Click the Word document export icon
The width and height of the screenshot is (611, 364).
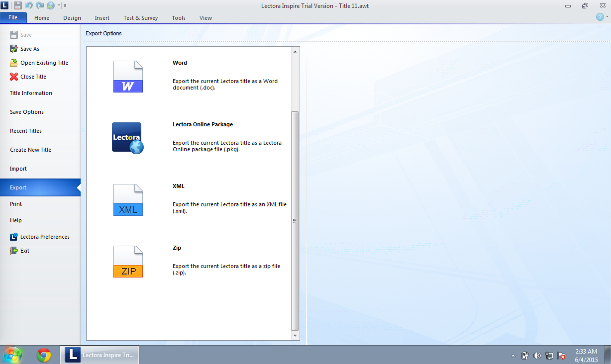(128, 77)
